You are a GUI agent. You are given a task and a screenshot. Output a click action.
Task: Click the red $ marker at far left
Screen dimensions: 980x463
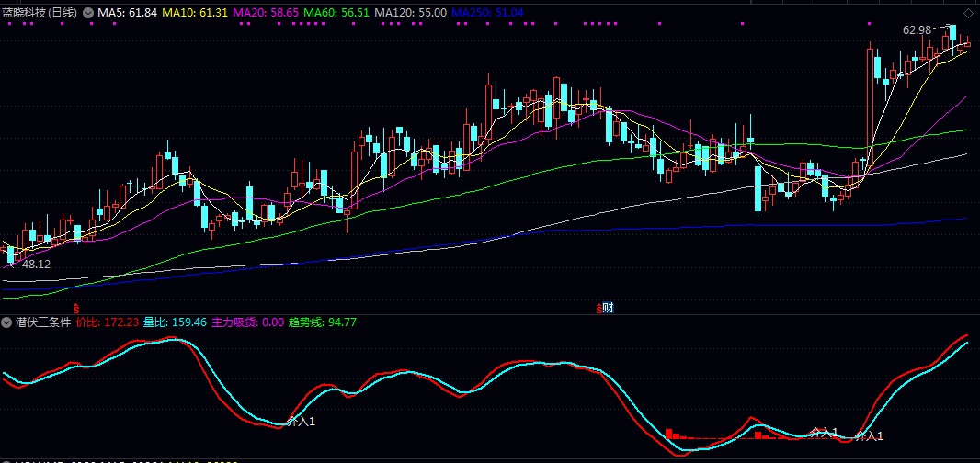76,308
